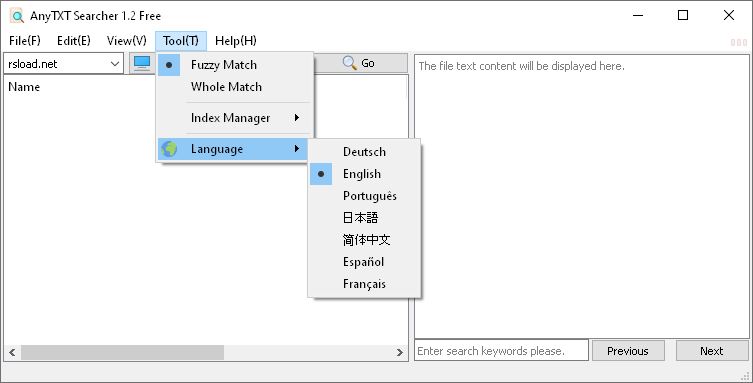The image size is (753, 383).
Task: Minimize the AnyTXT Searcher window
Action: click(638, 15)
